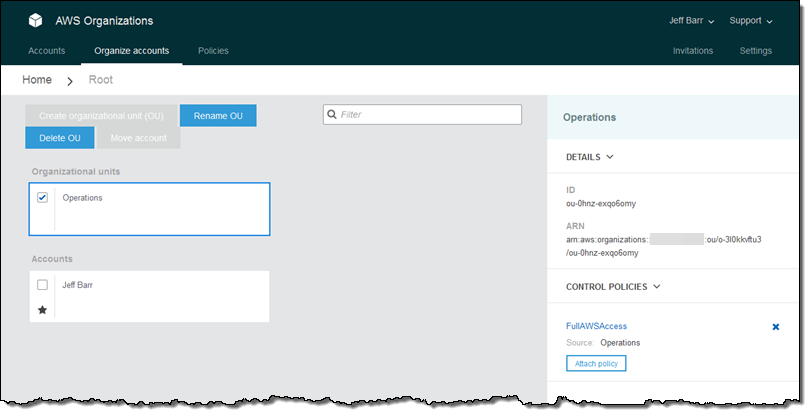This screenshot has width=810, height=415.
Task: Click the Delete OU button
Action: 60,138
